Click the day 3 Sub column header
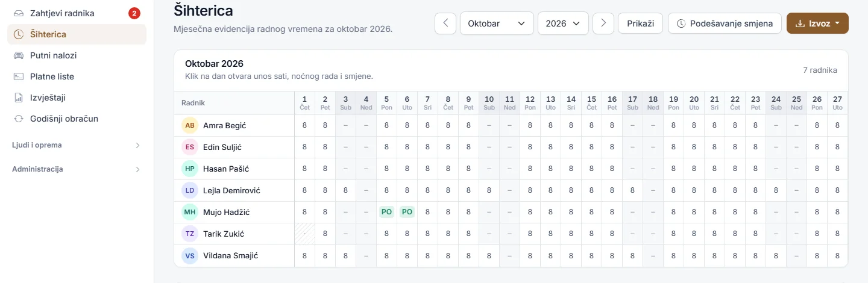Image resolution: width=868 pixels, height=283 pixels. (x=345, y=103)
